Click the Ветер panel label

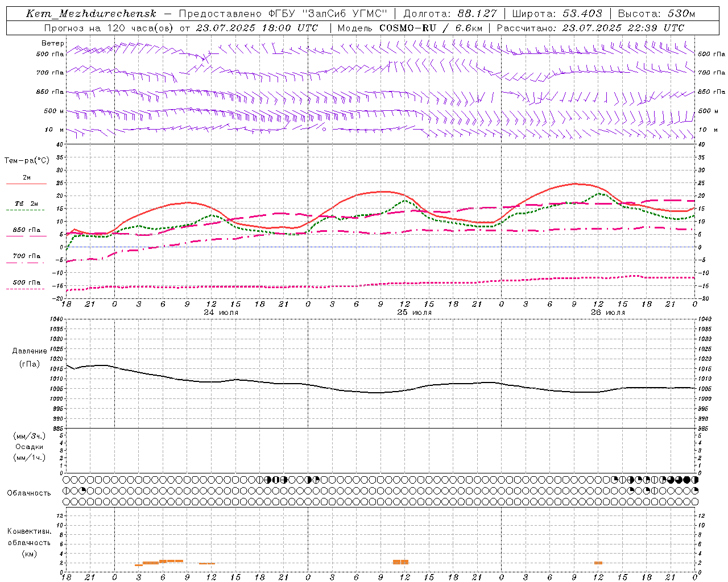53,43
